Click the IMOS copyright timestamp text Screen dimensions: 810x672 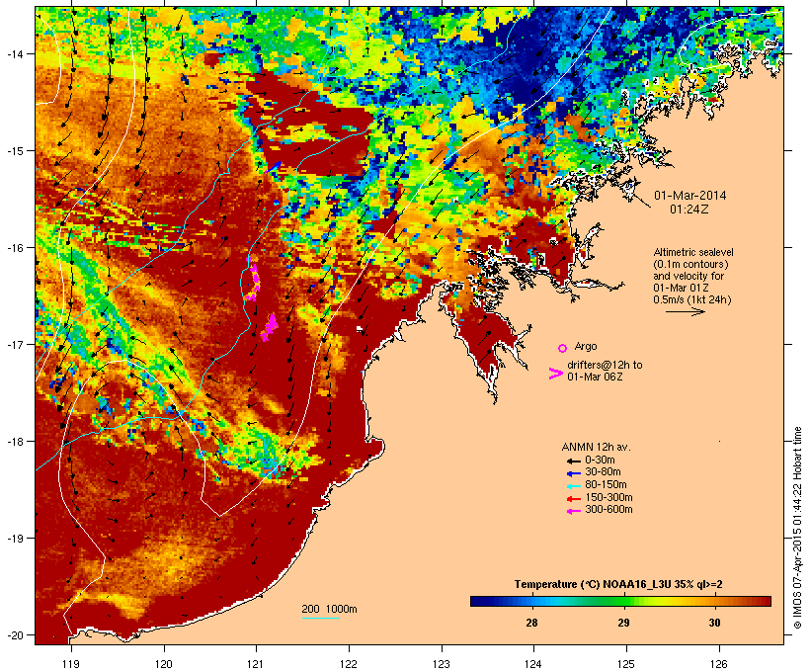tap(797, 528)
